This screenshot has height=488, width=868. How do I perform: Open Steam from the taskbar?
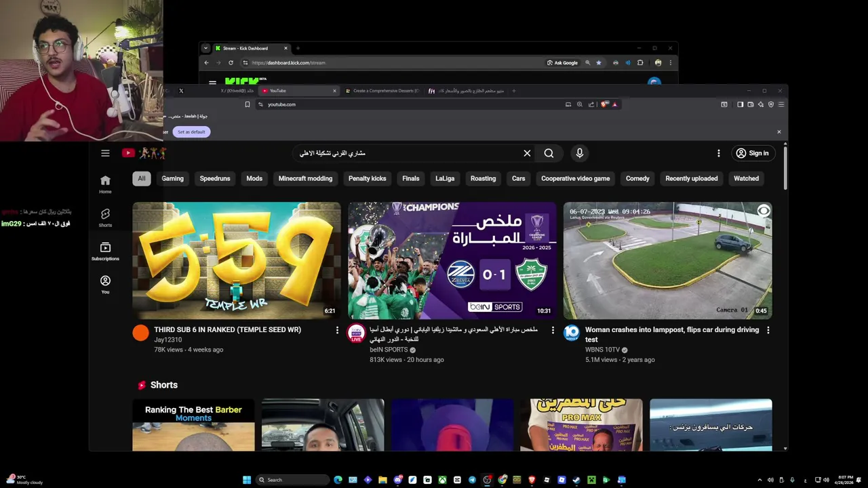(576, 480)
